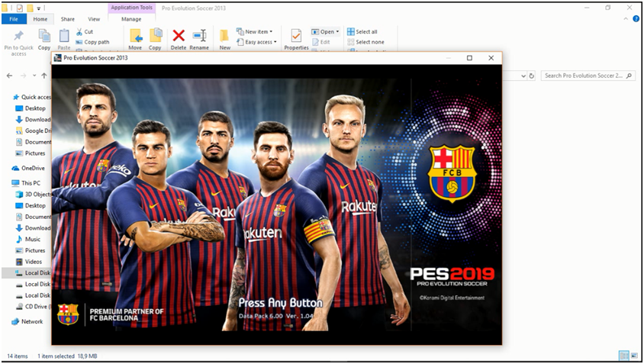
Task: Click the quick access toolbar dropdown arrow
Action: point(39,8)
